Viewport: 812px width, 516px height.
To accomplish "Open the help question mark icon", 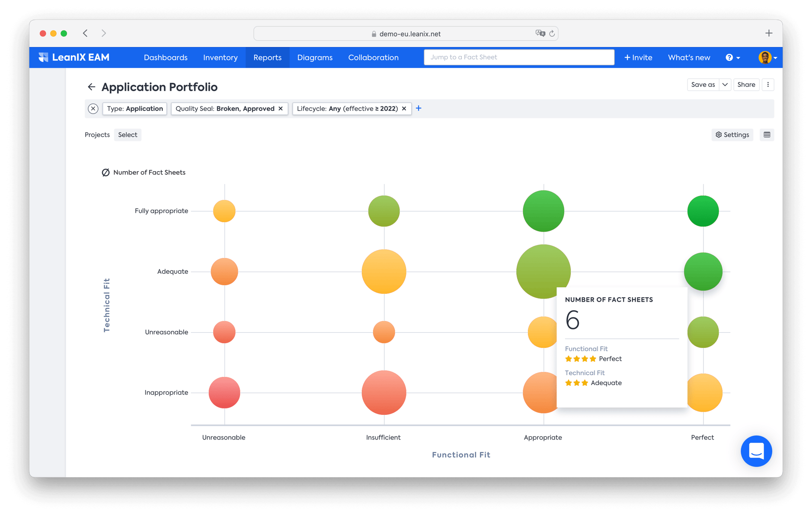I will (729, 57).
